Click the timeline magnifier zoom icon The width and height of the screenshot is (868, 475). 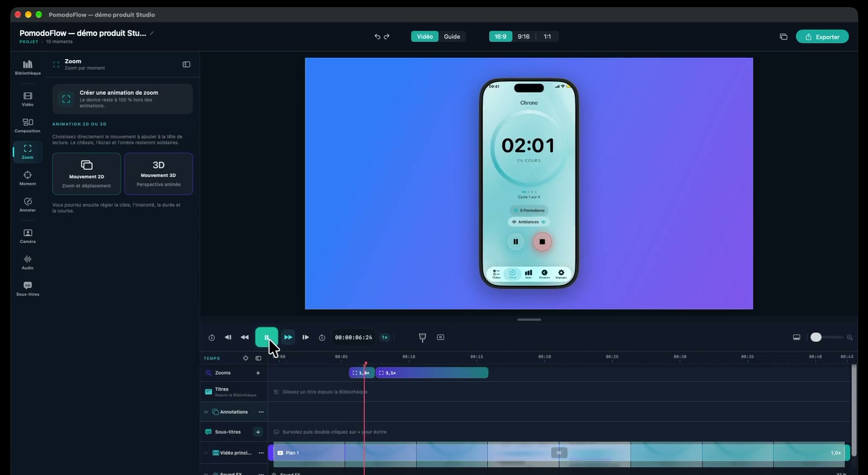tap(850, 337)
